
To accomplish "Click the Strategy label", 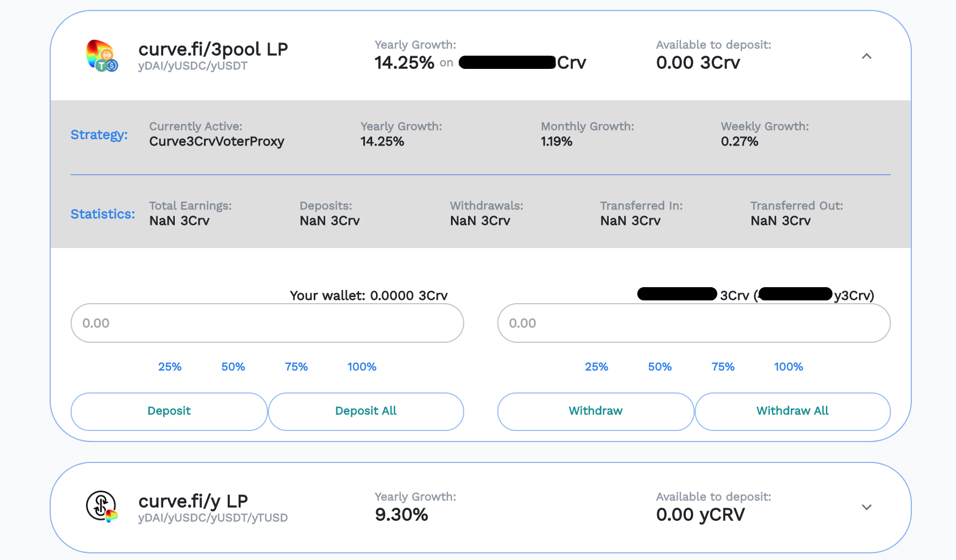I will point(99,134).
